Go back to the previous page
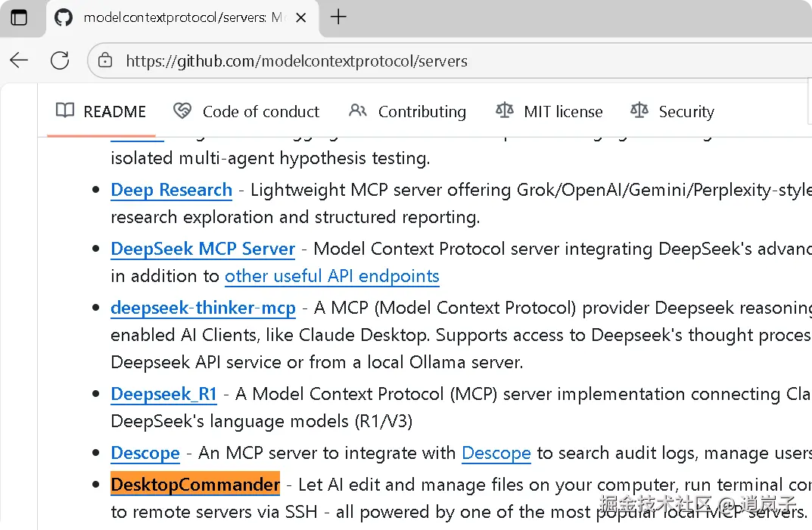The width and height of the screenshot is (812, 530). [19, 60]
